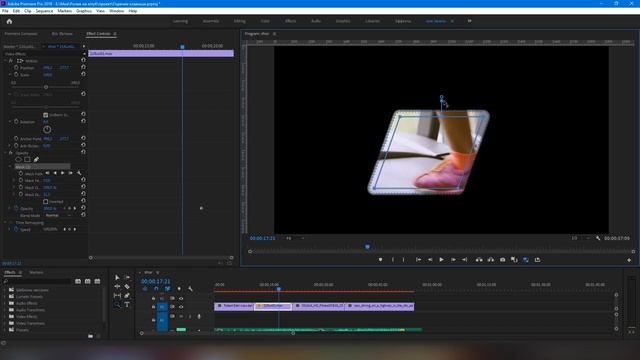640x360 pixels.
Task: Export frame with camera icon
Action: [x=502, y=260]
